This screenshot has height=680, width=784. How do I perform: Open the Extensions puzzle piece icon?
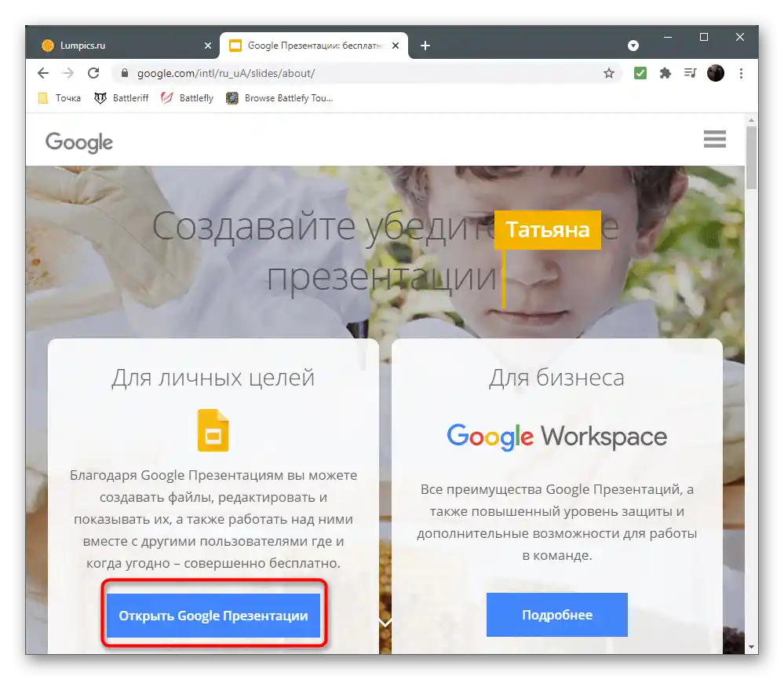(x=665, y=74)
